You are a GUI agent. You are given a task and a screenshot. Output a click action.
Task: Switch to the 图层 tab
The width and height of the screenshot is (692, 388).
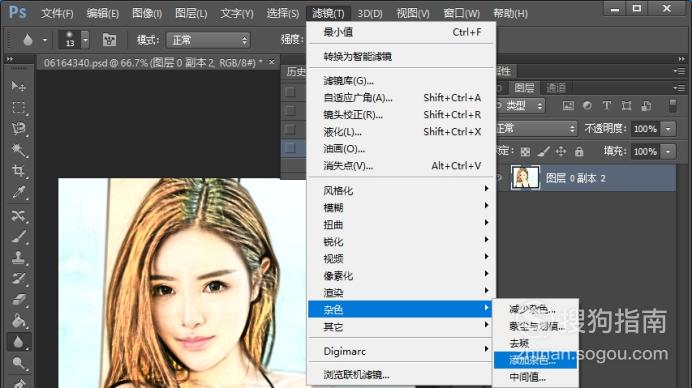click(524, 88)
